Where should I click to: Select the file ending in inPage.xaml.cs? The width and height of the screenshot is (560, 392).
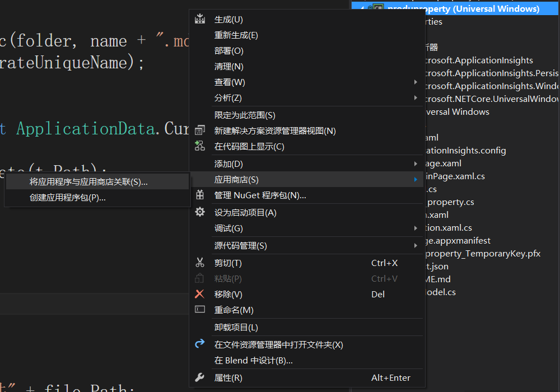[x=455, y=176]
